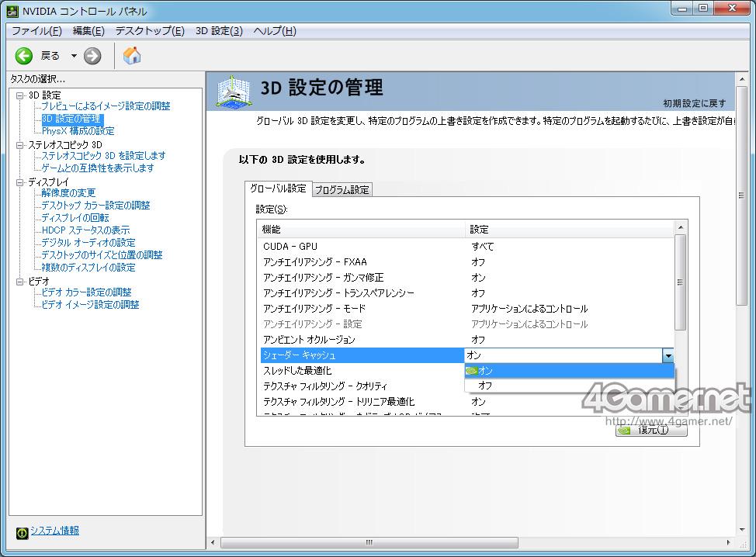
Task: Select the グローバル設定 tab
Action: [278, 189]
